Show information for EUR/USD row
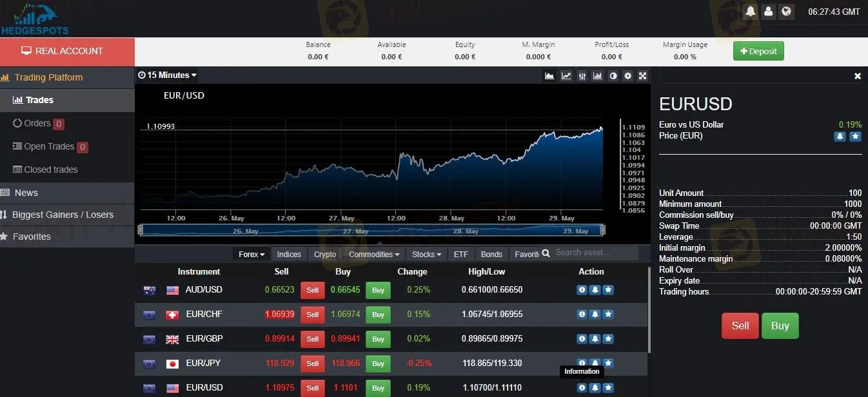The height and width of the screenshot is (397, 868). tap(582, 388)
